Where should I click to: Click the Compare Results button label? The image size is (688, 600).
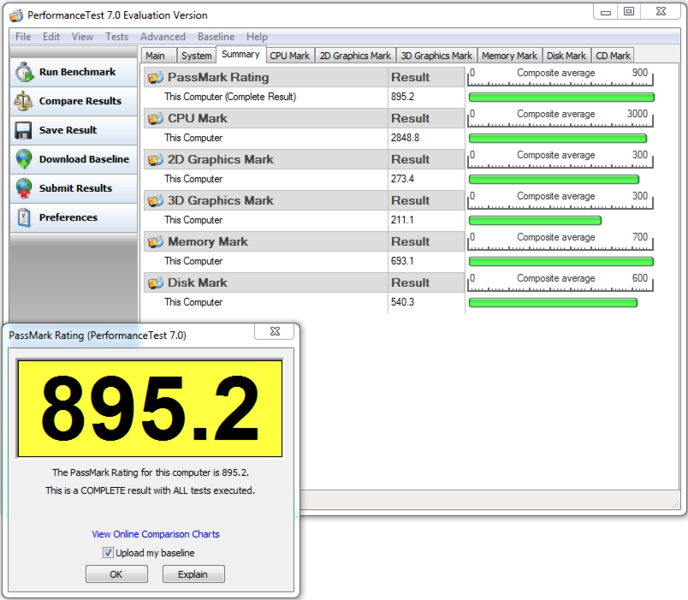pos(80,101)
